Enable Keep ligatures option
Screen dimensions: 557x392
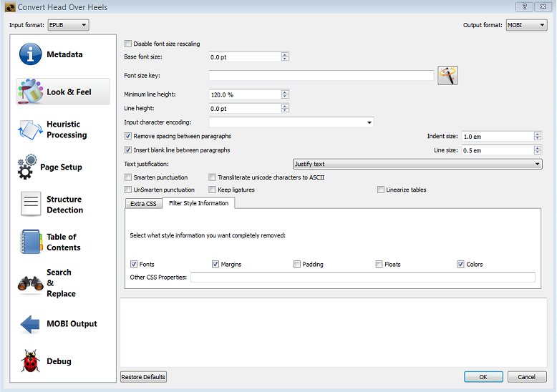212,190
